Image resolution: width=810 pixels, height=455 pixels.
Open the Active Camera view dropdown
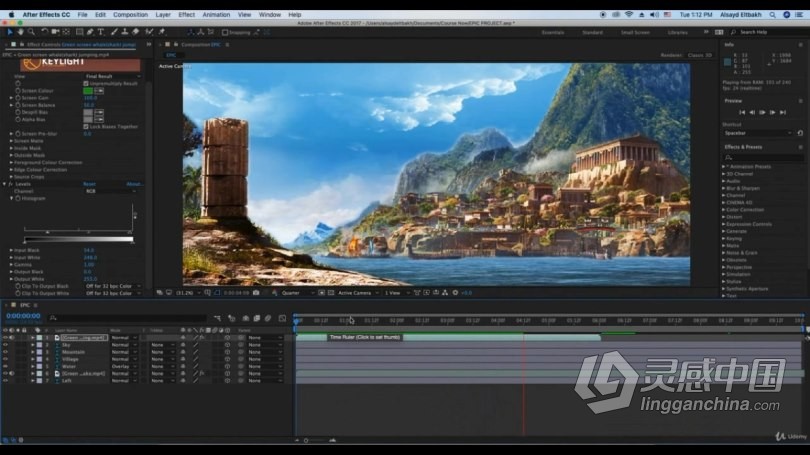click(358, 293)
